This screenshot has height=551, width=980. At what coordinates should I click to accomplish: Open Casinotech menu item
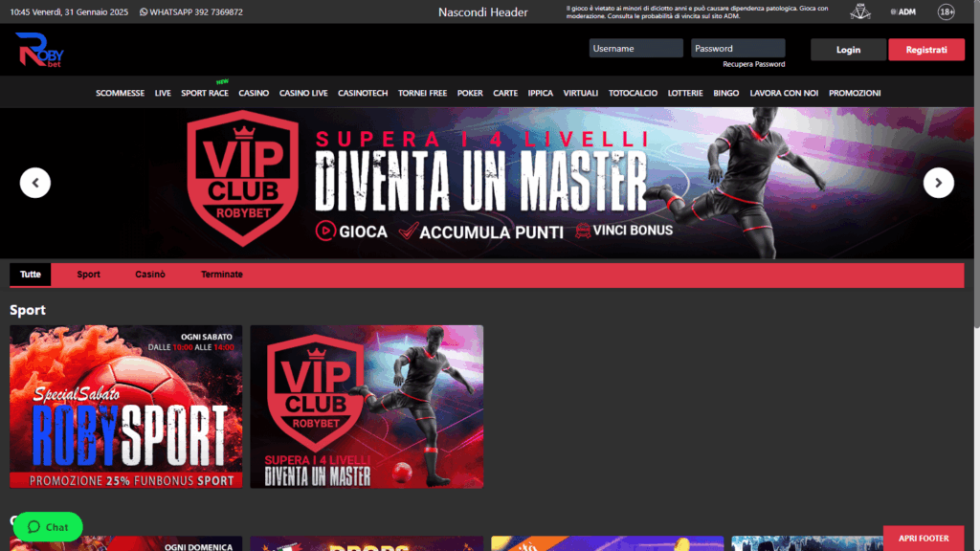363,93
